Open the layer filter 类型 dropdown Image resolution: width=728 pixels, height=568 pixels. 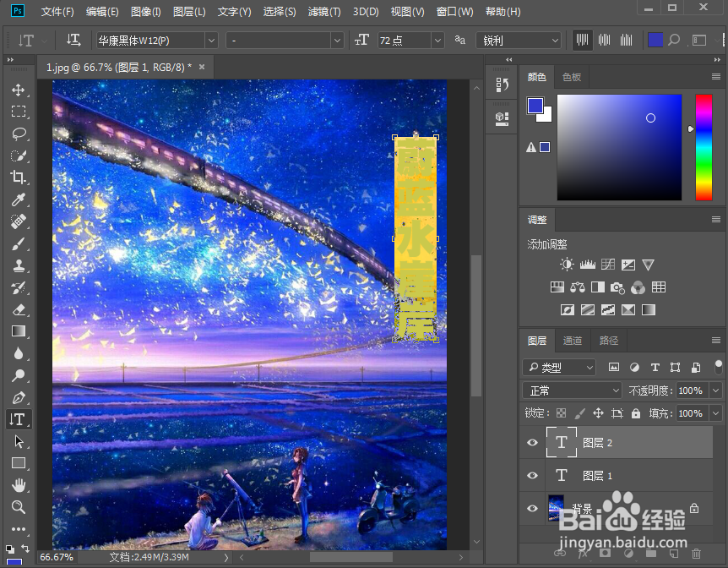[x=559, y=367]
